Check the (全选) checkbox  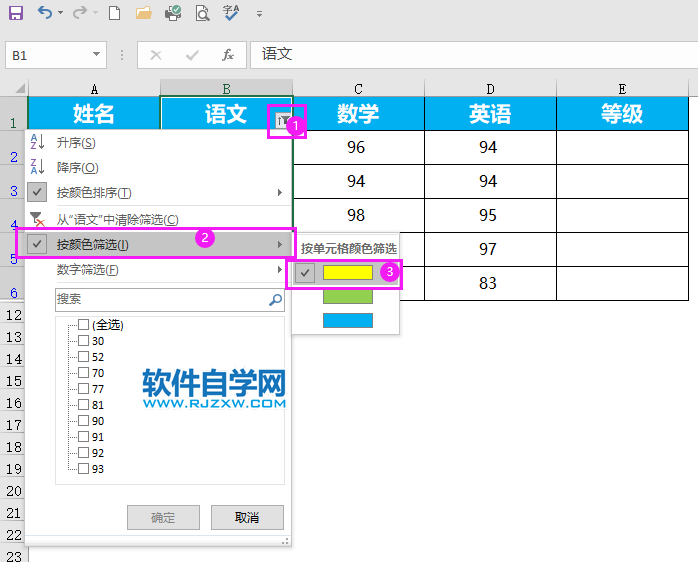click(83, 324)
